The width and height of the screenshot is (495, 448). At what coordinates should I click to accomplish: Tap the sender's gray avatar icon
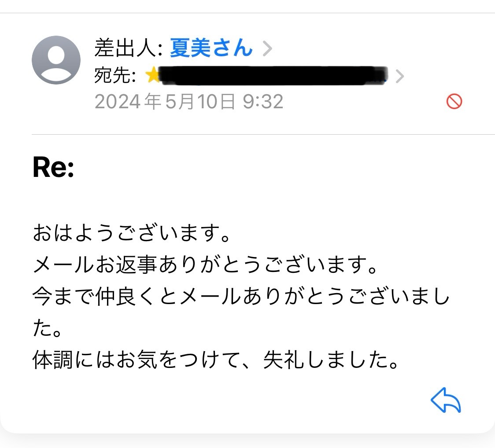(x=56, y=60)
